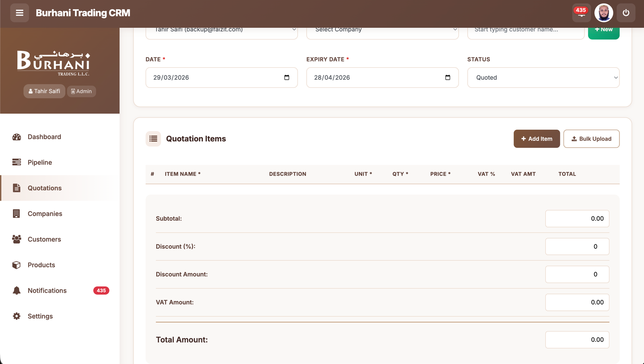Click the Dashboard speedometer icon
Viewport: 644px width, 364px height.
tap(16, 136)
